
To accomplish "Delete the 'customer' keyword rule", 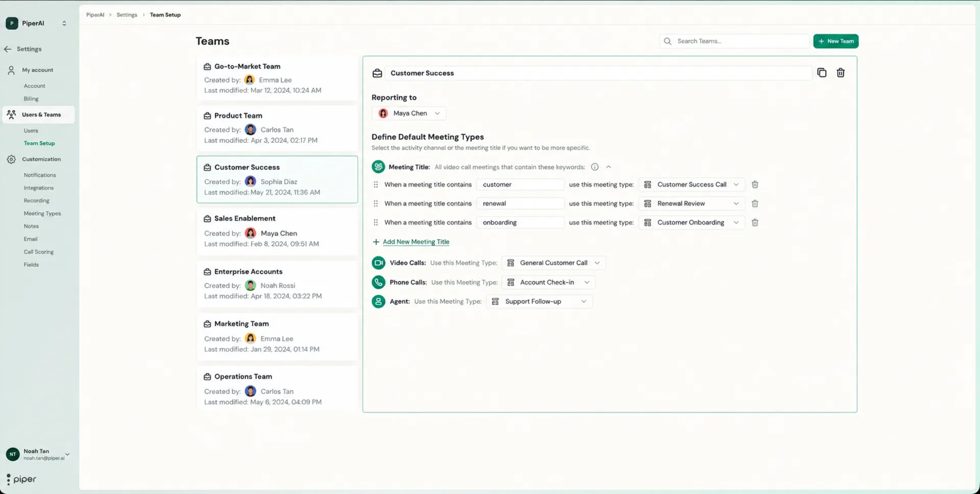I will click(755, 184).
